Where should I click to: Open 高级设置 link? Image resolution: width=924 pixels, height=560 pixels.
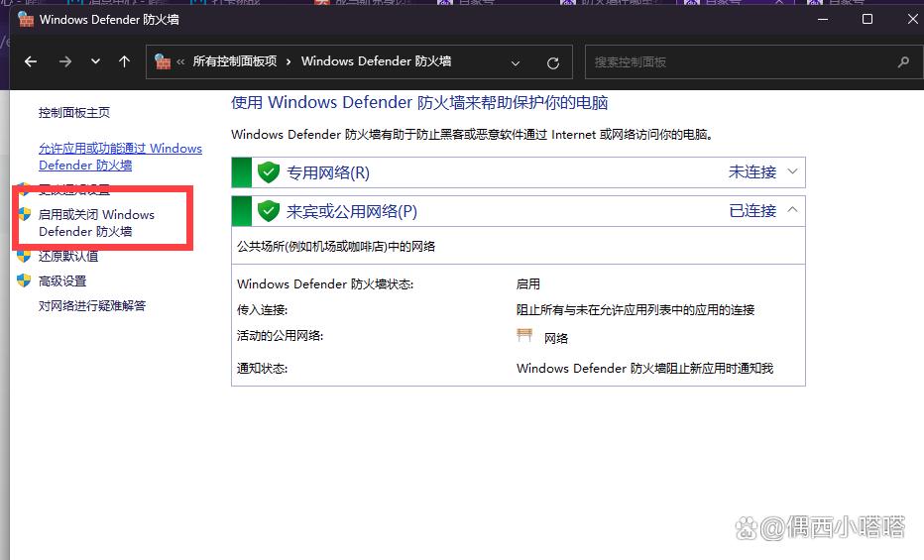click(x=62, y=281)
